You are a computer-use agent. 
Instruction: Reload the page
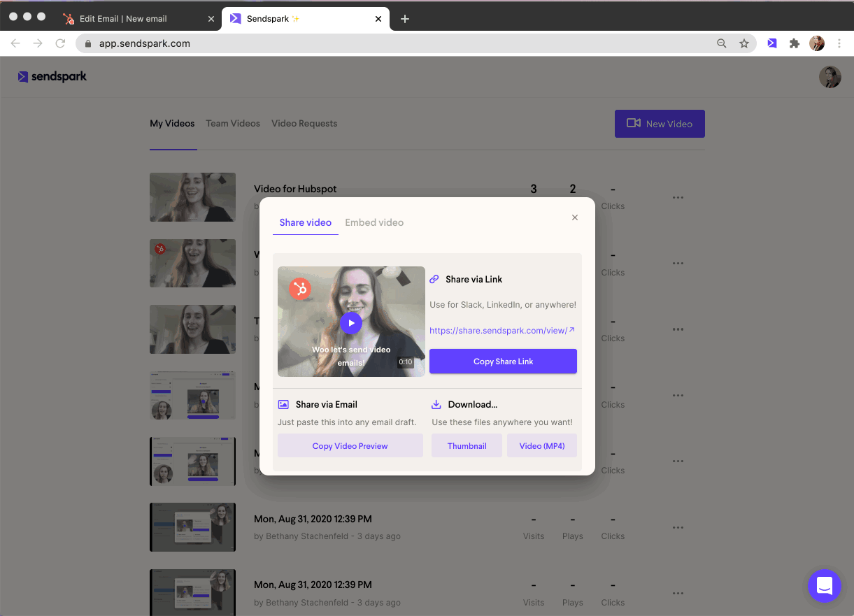(61, 43)
